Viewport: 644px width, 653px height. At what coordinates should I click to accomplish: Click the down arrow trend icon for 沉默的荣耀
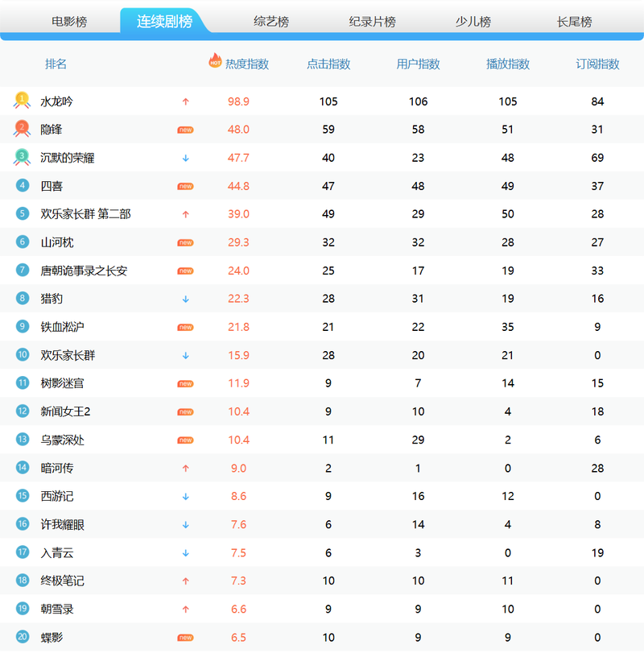point(186,158)
